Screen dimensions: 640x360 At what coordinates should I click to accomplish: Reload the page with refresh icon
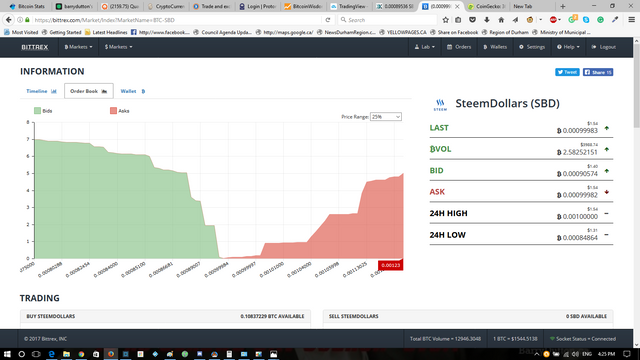pyautogui.click(x=328, y=20)
